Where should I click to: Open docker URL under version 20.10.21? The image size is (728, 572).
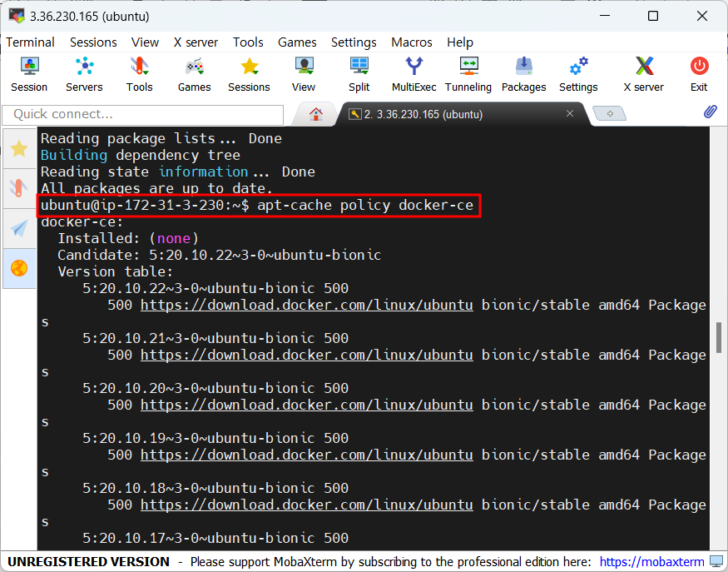click(306, 355)
